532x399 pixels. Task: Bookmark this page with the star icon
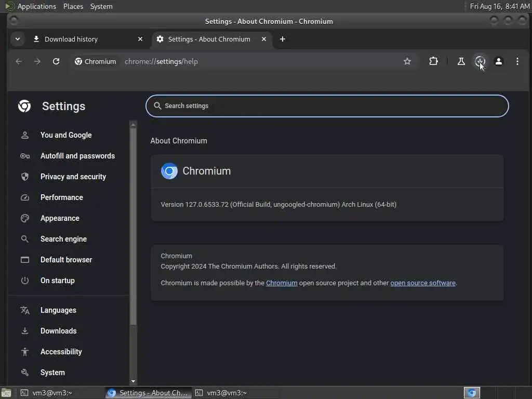pyautogui.click(x=407, y=61)
